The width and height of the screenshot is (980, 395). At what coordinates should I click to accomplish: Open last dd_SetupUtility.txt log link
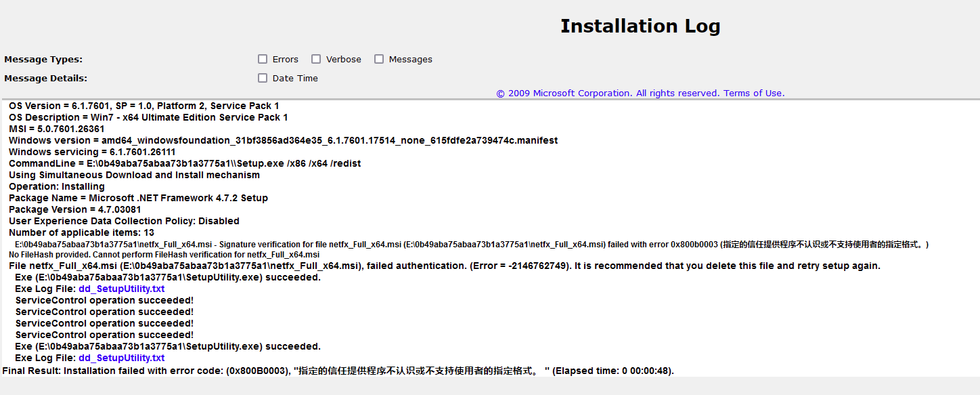point(121,358)
